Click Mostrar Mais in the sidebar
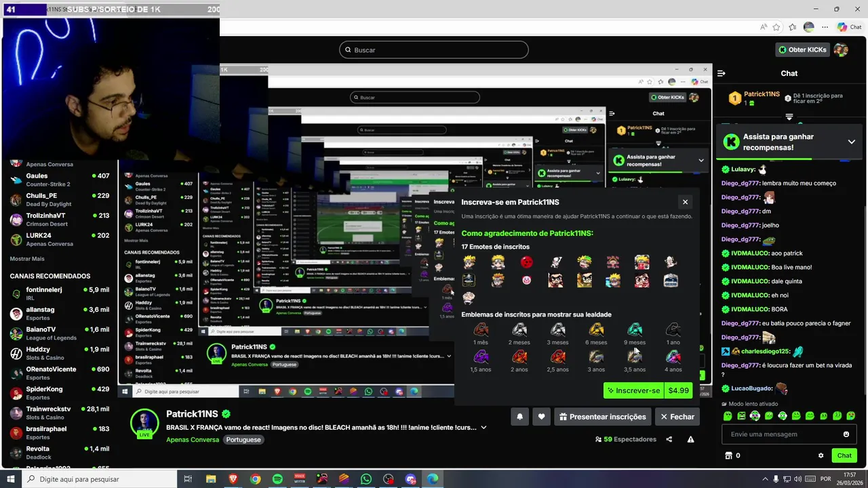 click(27, 259)
